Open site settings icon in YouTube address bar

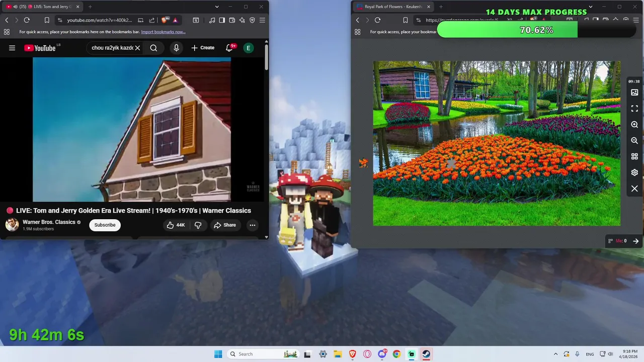coord(60,20)
